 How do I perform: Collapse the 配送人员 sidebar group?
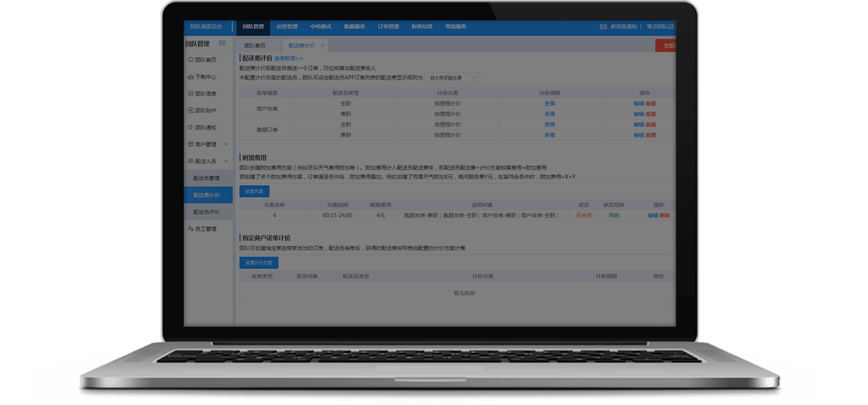[x=226, y=161]
